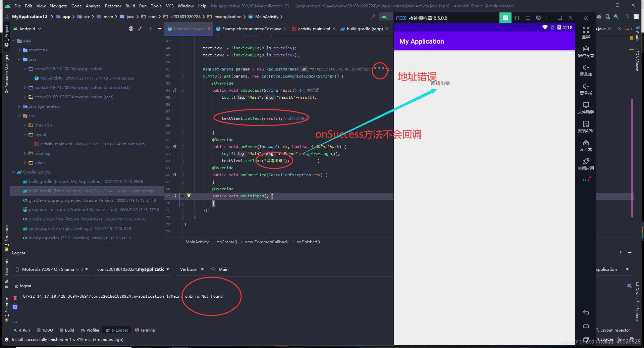Viewport: 644px width, 348px height.
Task: Open device selector Motorola AOSP dropdown
Action: point(52,269)
